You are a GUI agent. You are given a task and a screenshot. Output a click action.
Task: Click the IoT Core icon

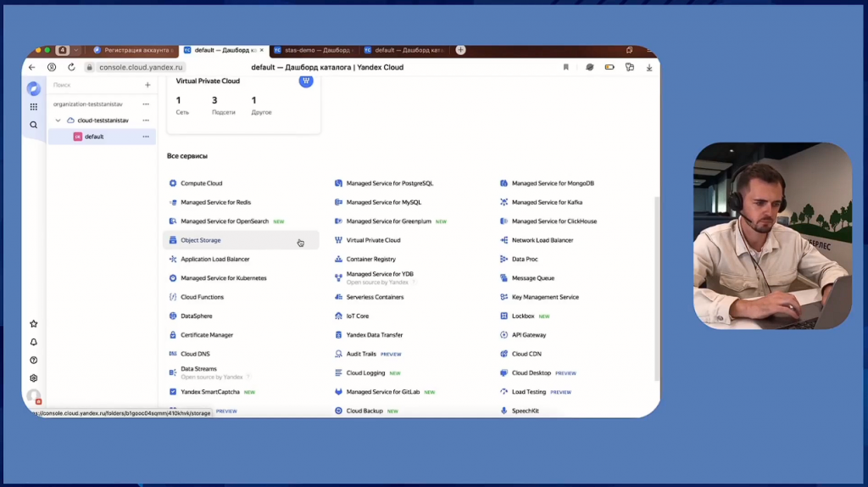click(338, 316)
